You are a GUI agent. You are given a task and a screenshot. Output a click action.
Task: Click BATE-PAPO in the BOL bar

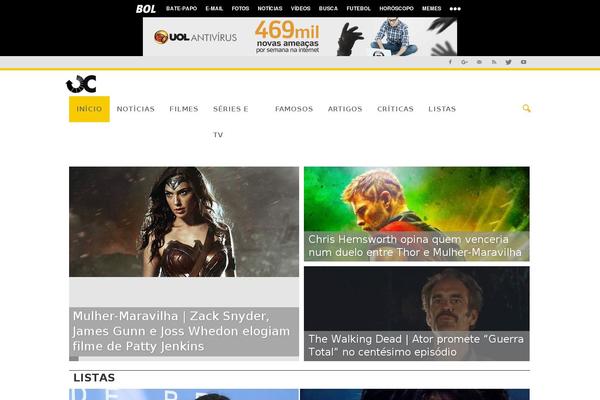(181, 8)
